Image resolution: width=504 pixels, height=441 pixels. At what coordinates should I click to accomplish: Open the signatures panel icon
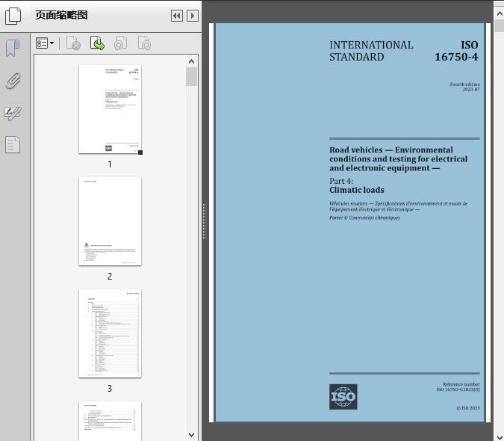click(13, 113)
